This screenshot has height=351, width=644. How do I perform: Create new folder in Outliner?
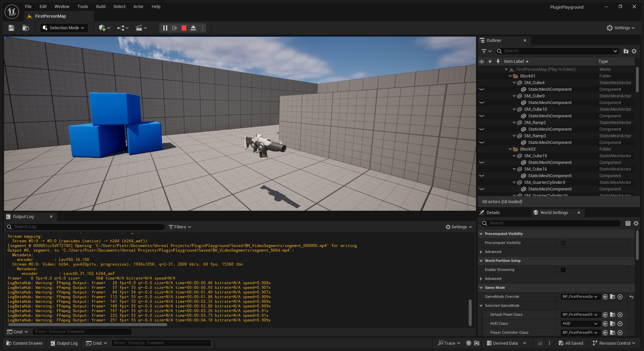(626, 51)
